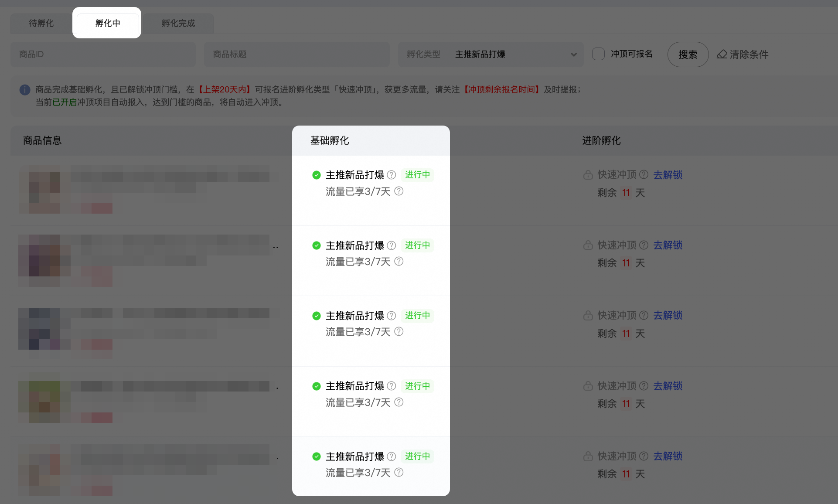Click the blue info icon in notice banner
This screenshot has height=504, width=838.
[25, 90]
